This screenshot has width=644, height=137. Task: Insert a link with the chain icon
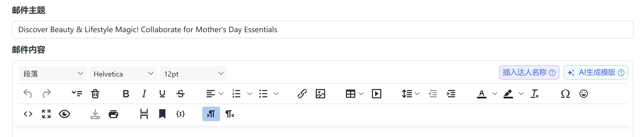click(302, 94)
